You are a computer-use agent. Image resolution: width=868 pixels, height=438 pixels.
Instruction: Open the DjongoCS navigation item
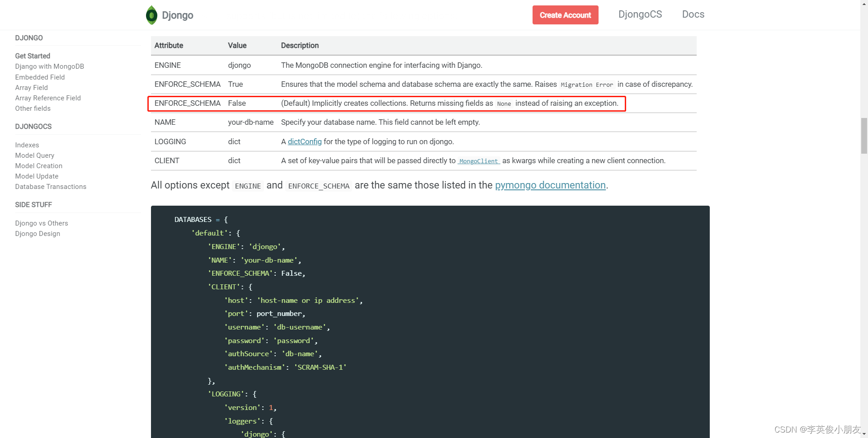click(640, 14)
